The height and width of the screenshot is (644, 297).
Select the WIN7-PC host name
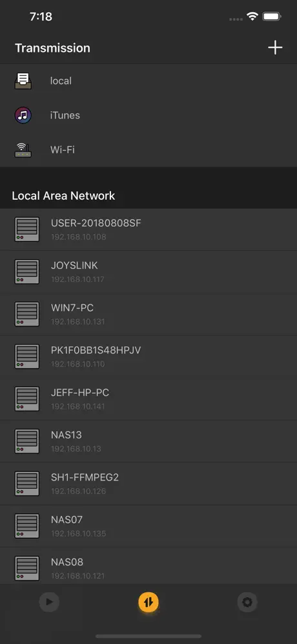(x=72, y=308)
